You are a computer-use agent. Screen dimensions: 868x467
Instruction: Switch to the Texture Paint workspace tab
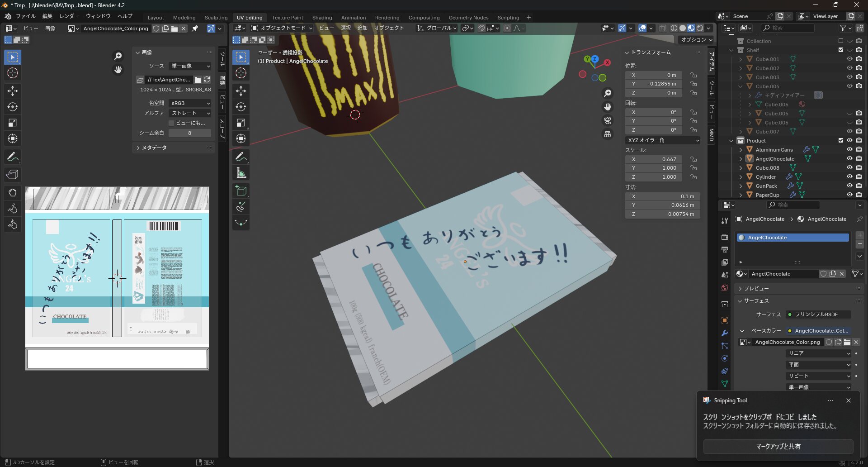[288, 18]
